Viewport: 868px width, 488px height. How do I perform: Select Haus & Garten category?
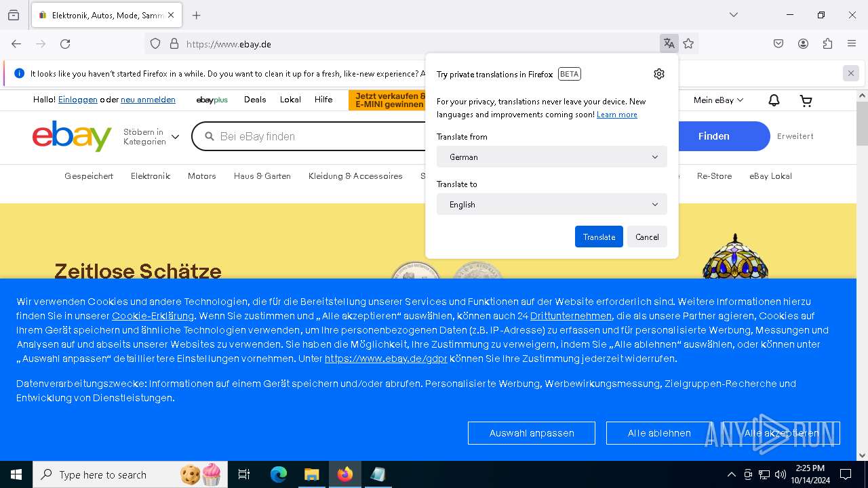click(262, 176)
